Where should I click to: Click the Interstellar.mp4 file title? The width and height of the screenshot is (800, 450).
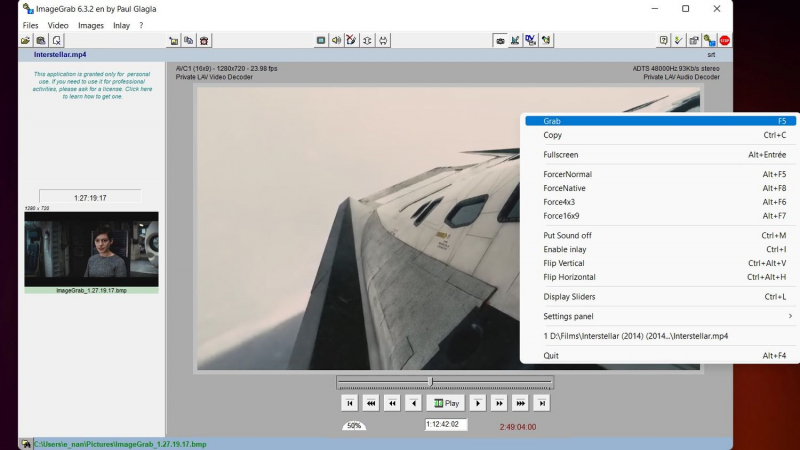[60, 55]
